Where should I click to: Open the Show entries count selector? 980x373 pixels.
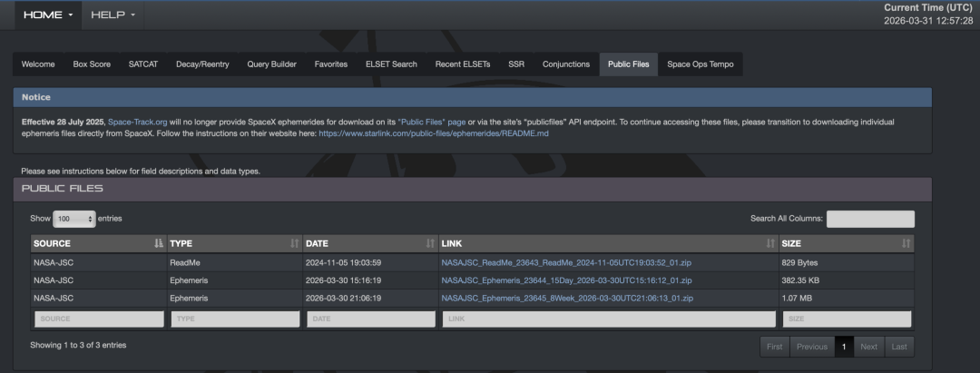[73, 219]
